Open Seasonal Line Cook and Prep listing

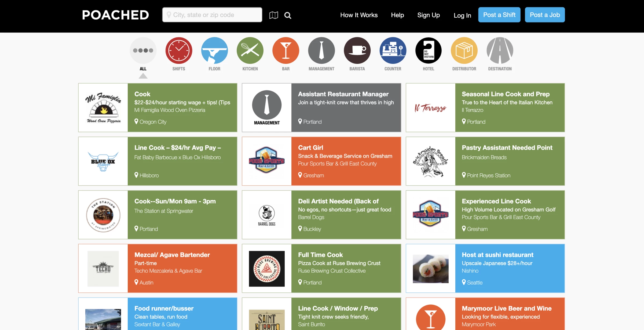(x=506, y=94)
